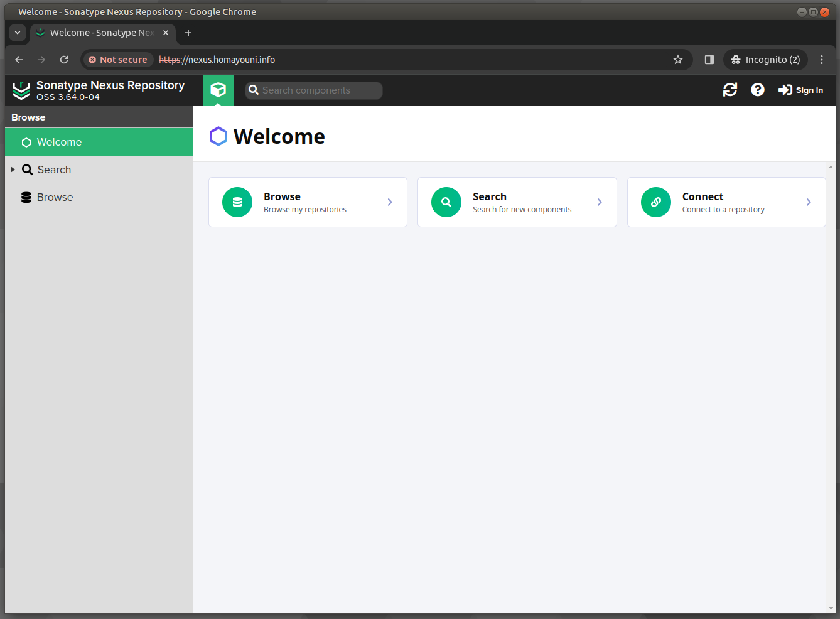This screenshot has height=619, width=840.
Task: Reload the page in Chrome
Action: 64,60
